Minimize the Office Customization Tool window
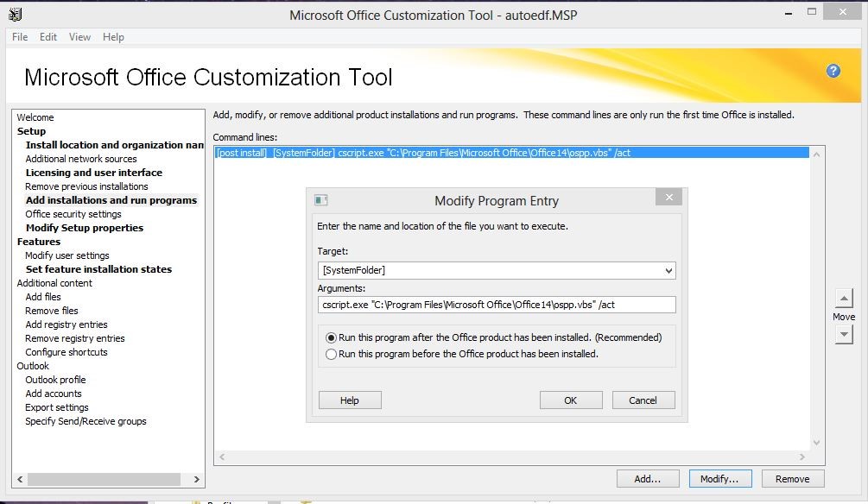The image size is (868, 504). coord(789,13)
